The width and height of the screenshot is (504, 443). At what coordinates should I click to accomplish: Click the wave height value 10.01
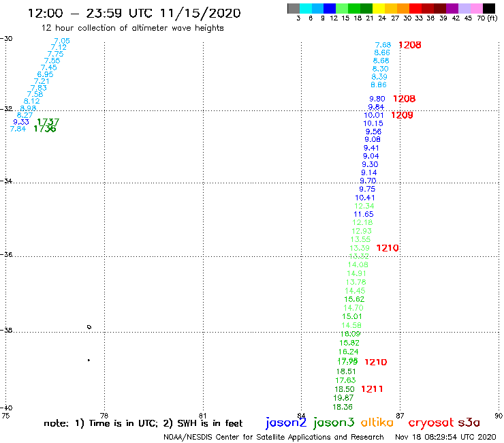click(x=374, y=115)
